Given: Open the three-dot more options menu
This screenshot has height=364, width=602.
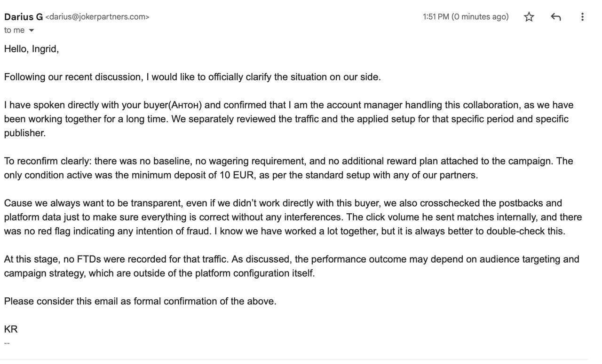Looking at the screenshot, I should click(582, 17).
